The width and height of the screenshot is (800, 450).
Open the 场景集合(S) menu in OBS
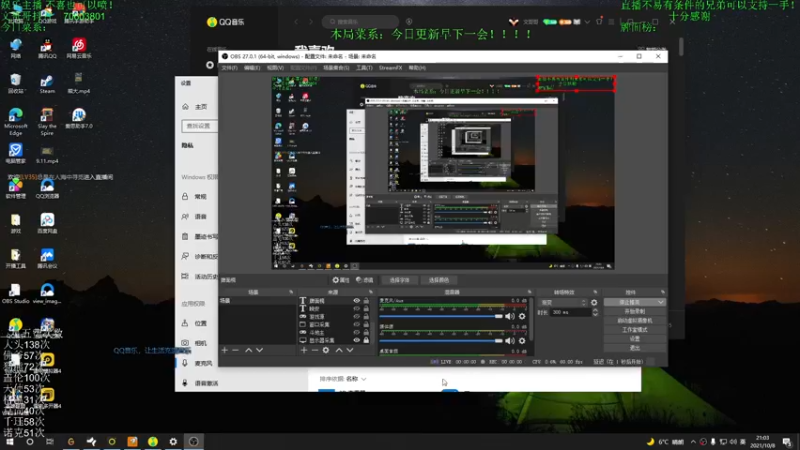pyautogui.click(x=336, y=68)
